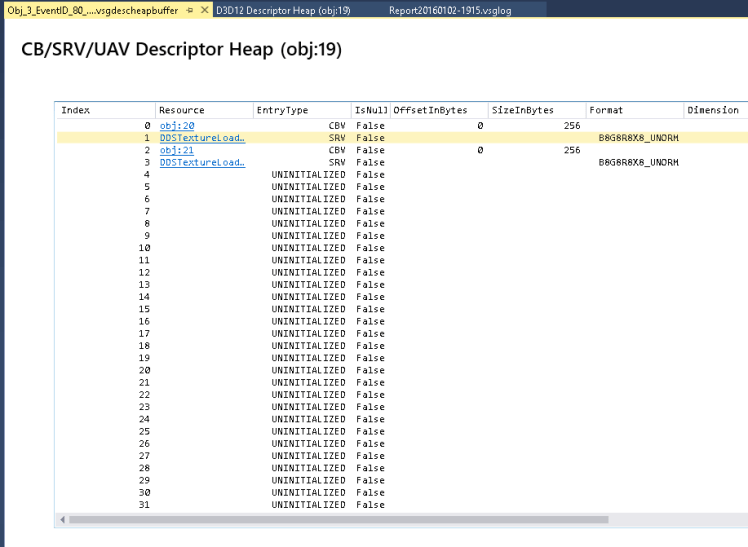
Task: Open DDSTextureLoad link in row 1
Action: point(202,138)
